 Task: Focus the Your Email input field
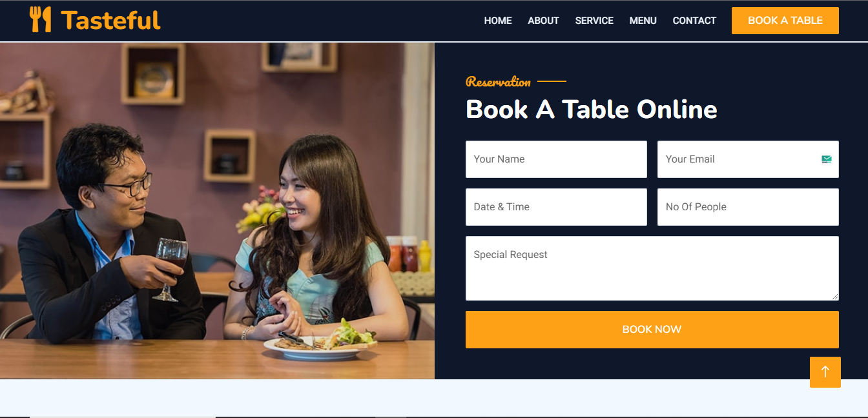748,159
